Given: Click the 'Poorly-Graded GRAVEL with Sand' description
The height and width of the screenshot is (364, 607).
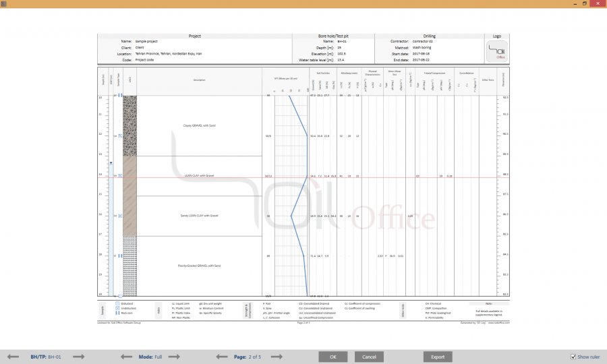Looking at the screenshot, I should click(x=200, y=266).
